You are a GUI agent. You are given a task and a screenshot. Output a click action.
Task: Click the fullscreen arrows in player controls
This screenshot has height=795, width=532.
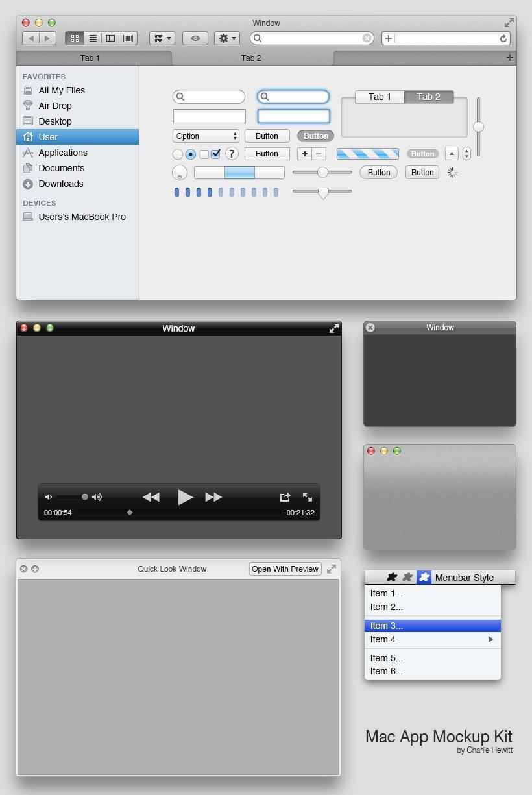[x=308, y=497]
